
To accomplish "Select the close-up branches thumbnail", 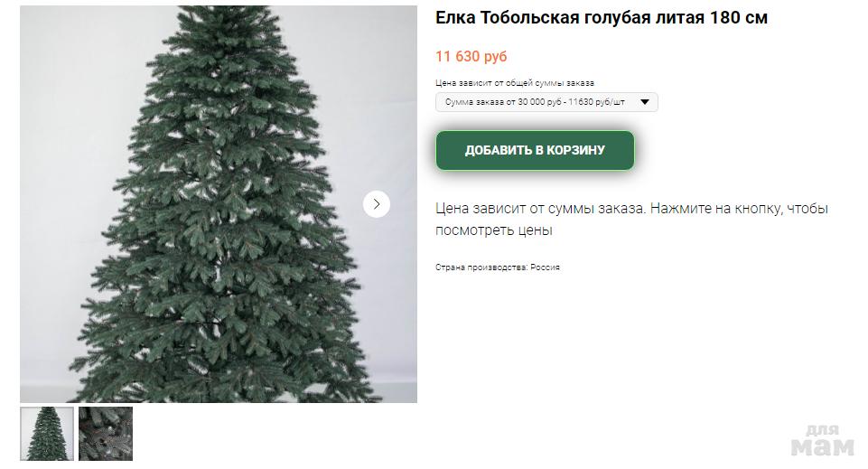I will [105, 434].
